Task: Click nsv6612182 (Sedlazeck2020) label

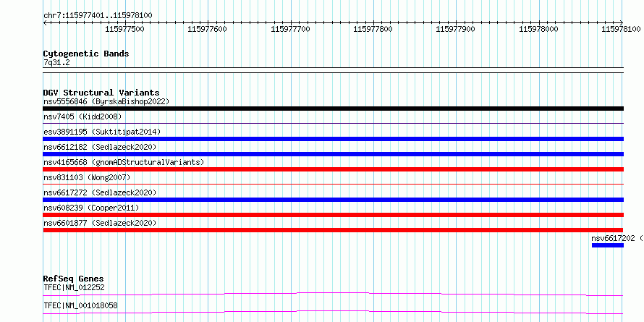Action: tap(100, 147)
